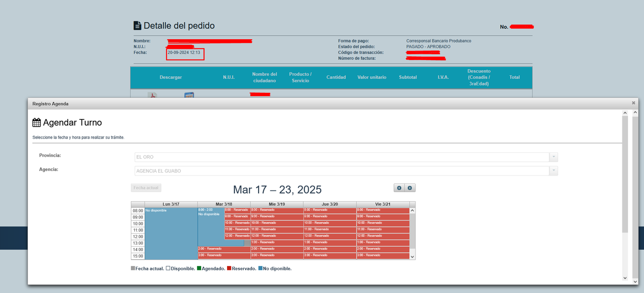Select the Mie 3/19 column header

tap(276, 204)
